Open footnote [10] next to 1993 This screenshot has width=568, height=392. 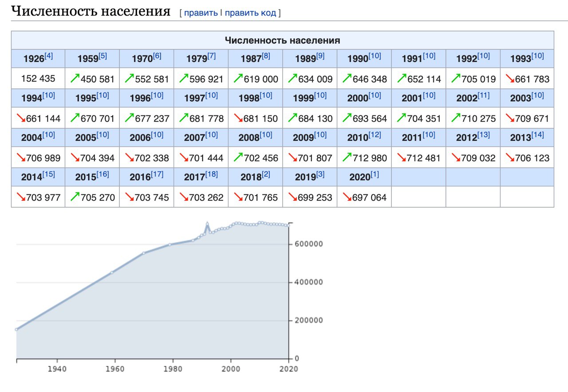point(538,56)
